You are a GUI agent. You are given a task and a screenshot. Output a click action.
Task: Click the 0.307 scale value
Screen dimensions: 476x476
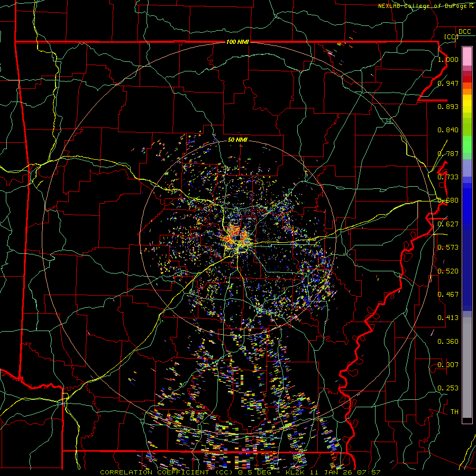click(x=448, y=365)
